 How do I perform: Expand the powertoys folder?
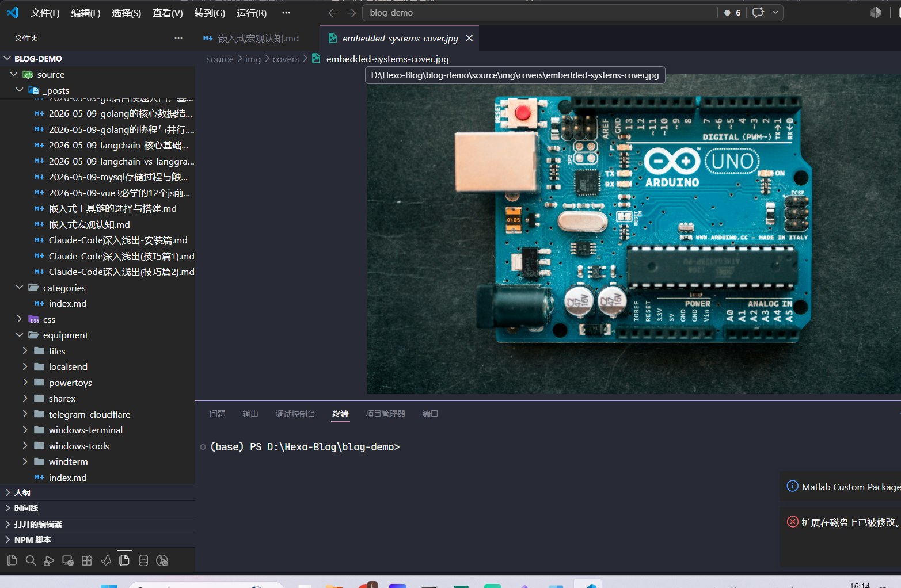pyautogui.click(x=25, y=382)
